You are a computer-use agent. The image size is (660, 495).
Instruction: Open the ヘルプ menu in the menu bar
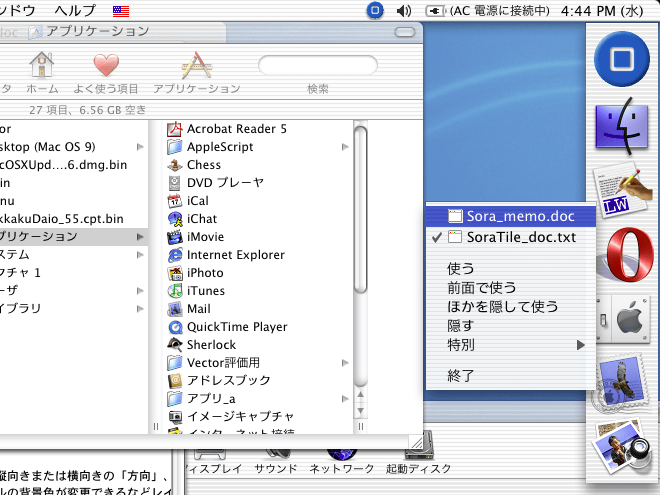pyautogui.click(x=75, y=10)
